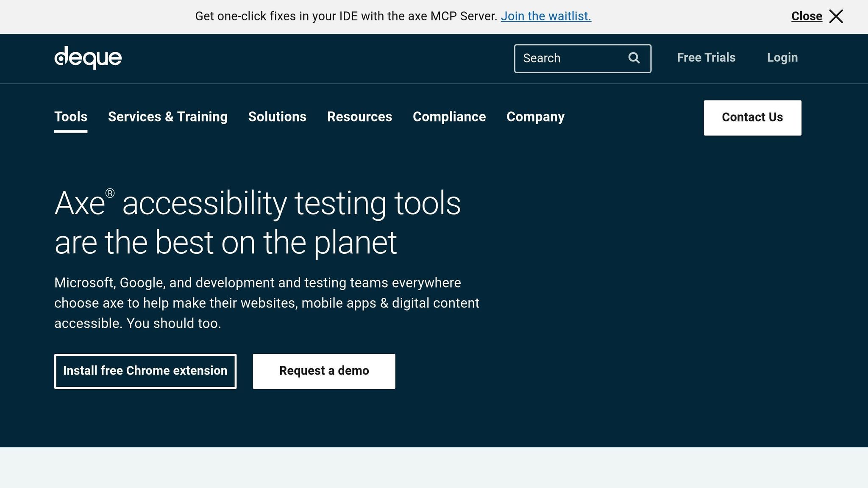Image resolution: width=868 pixels, height=488 pixels.
Task: Dismiss banner with Close text
Action: [x=806, y=17]
